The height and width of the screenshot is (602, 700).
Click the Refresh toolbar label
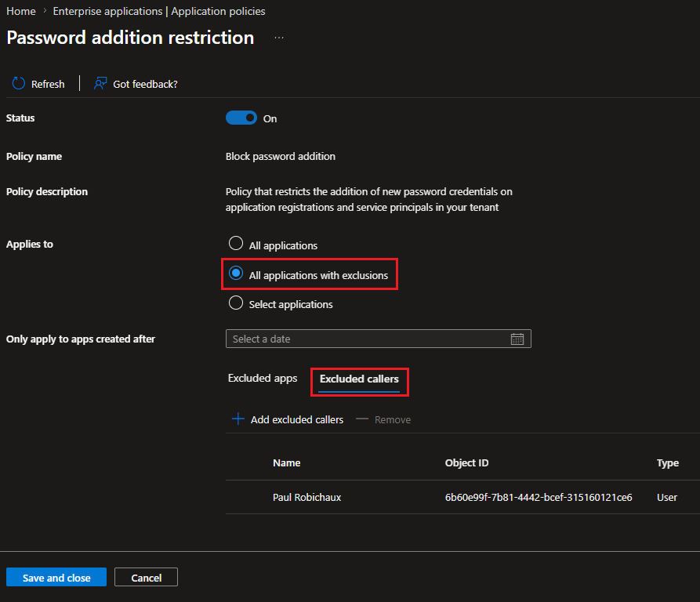click(x=48, y=84)
